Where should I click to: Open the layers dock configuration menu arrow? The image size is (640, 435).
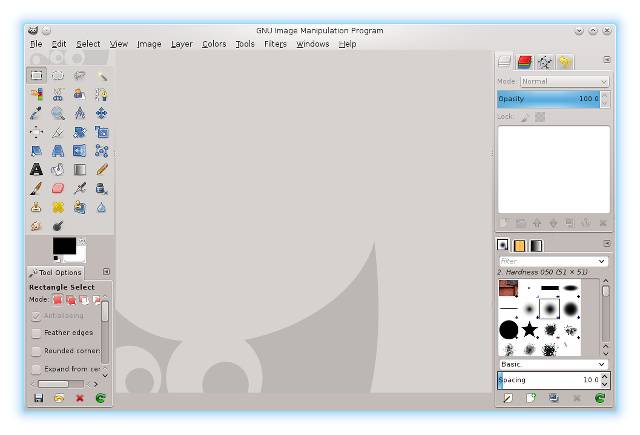pyautogui.click(x=607, y=60)
